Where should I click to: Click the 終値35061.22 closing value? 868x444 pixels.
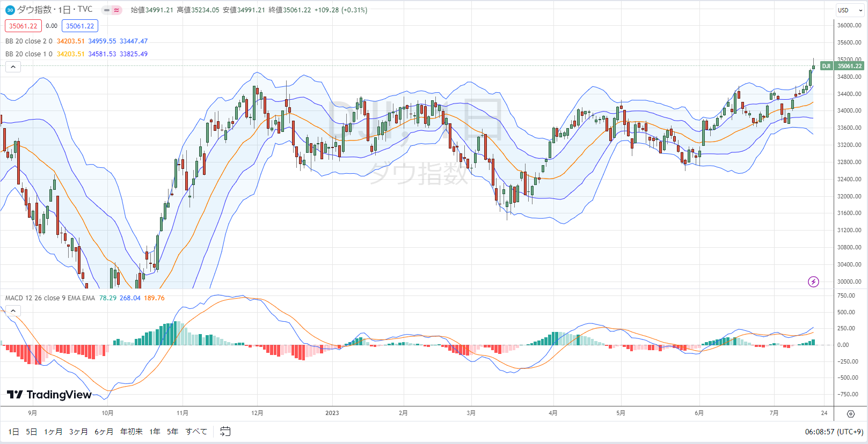pos(290,10)
